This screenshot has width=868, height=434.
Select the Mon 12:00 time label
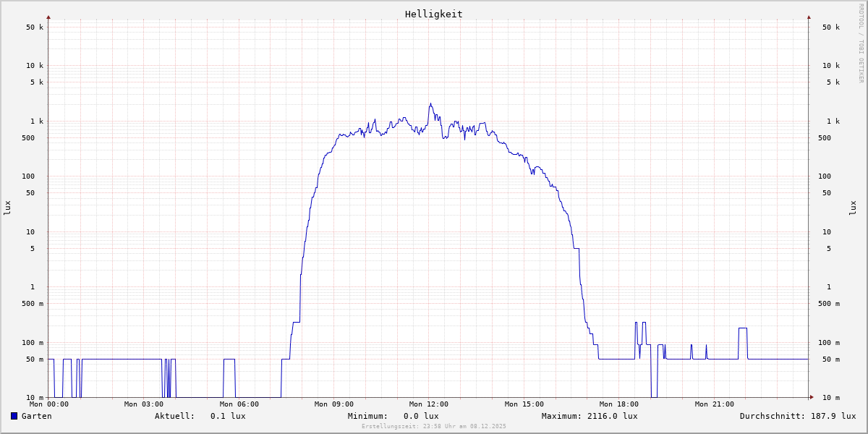(429, 404)
